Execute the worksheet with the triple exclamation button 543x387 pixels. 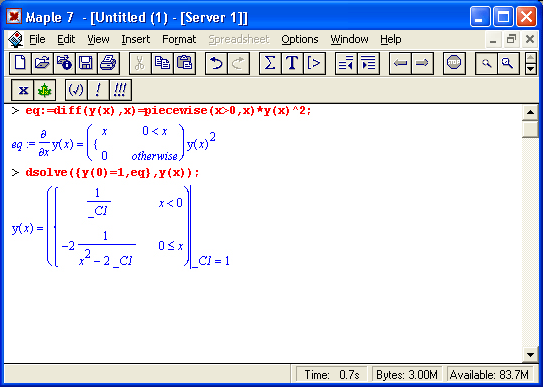[x=120, y=90]
